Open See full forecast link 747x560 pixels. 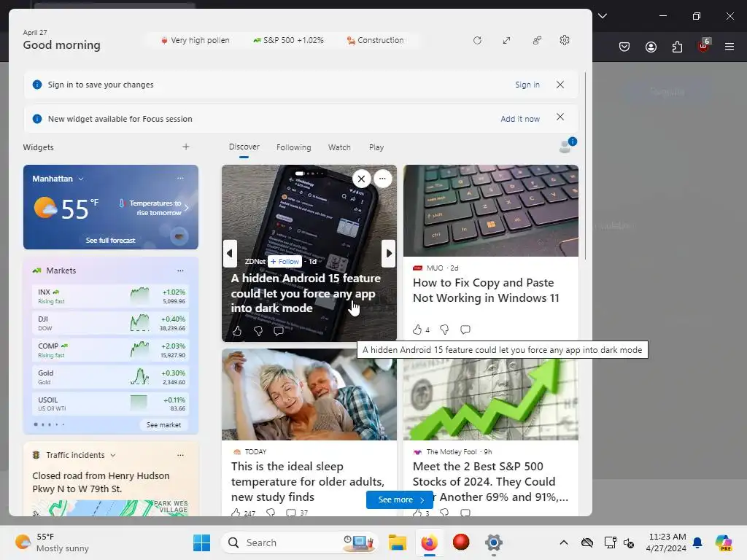pos(111,240)
